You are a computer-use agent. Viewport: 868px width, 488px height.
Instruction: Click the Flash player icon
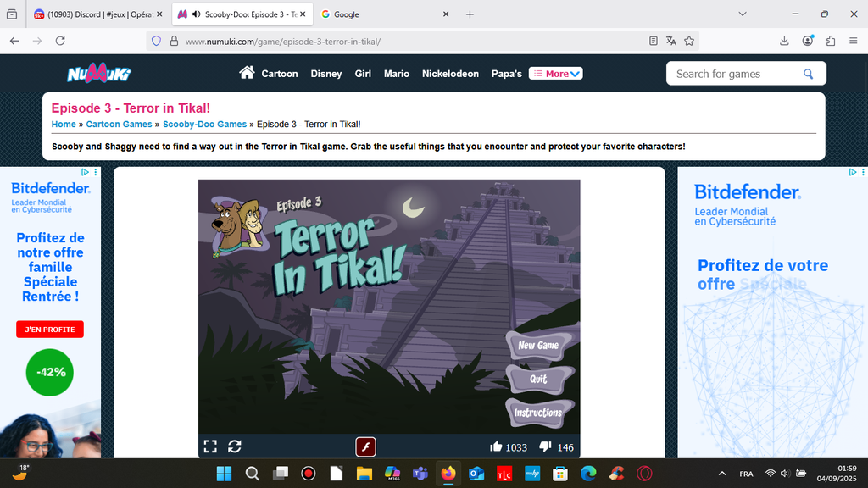point(365,446)
